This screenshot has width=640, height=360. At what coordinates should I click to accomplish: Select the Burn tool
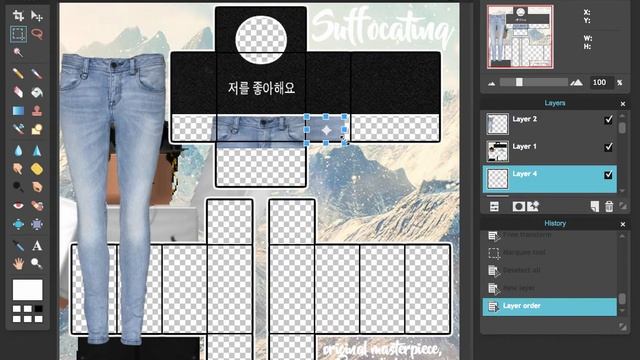pyautogui.click(x=37, y=187)
